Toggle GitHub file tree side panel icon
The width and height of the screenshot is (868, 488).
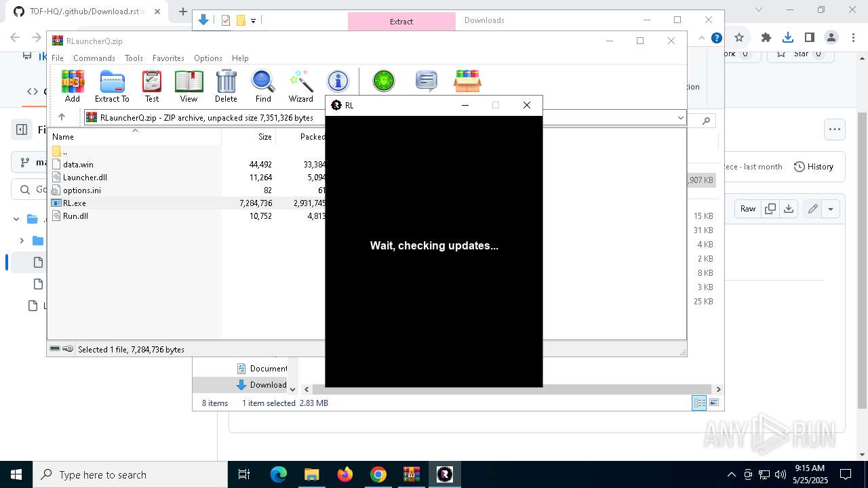(x=22, y=129)
